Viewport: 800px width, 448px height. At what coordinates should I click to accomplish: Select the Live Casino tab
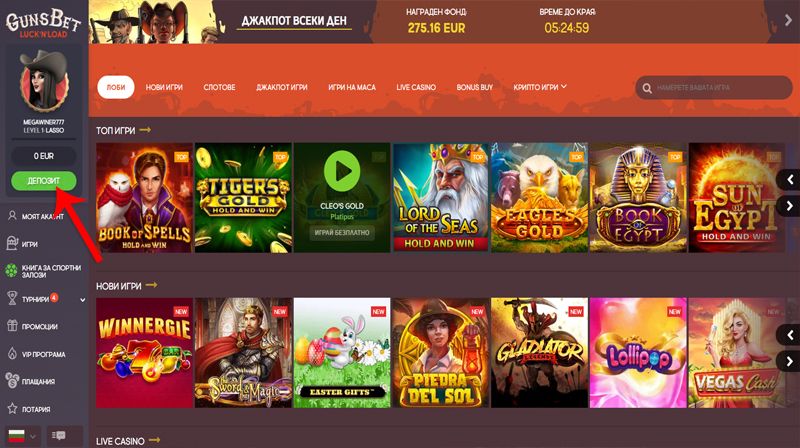coord(416,87)
